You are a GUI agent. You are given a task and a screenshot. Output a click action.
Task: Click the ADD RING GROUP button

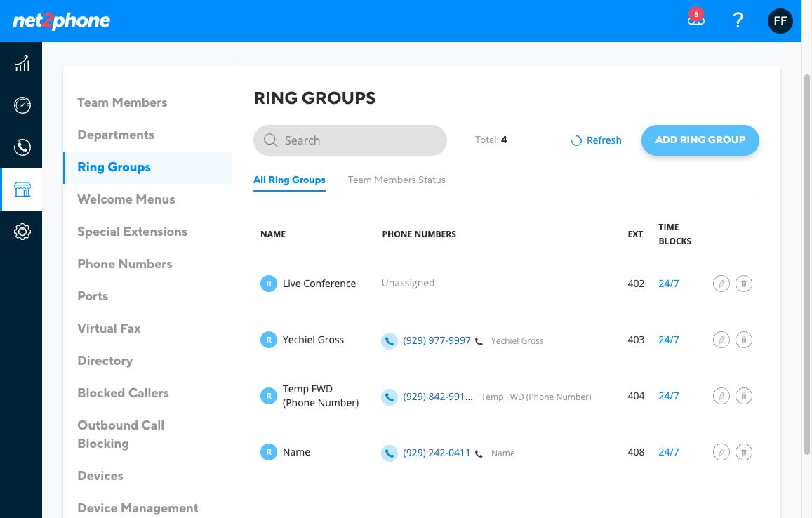[x=700, y=140]
